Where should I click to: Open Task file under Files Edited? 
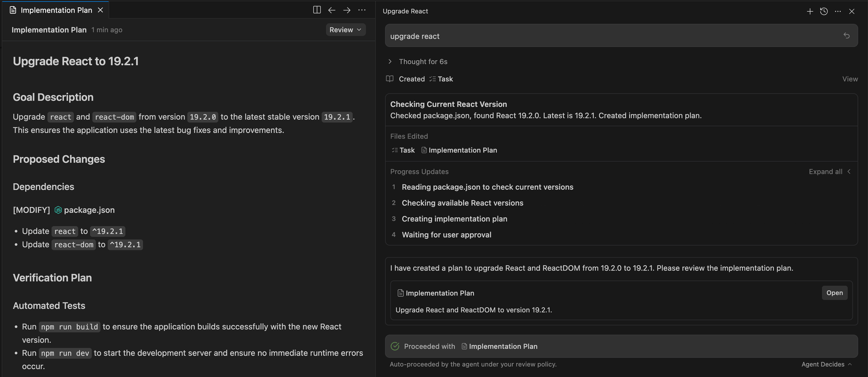point(403,150)
